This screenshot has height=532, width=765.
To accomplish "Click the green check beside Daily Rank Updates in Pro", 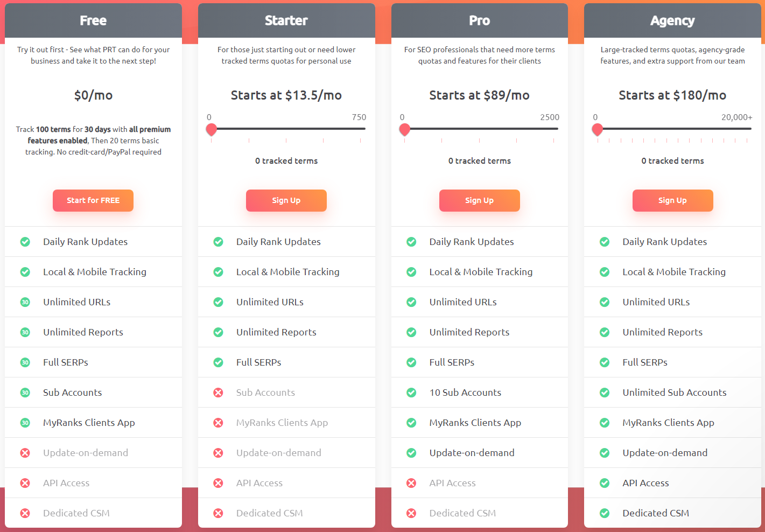I will coord(411,241).
